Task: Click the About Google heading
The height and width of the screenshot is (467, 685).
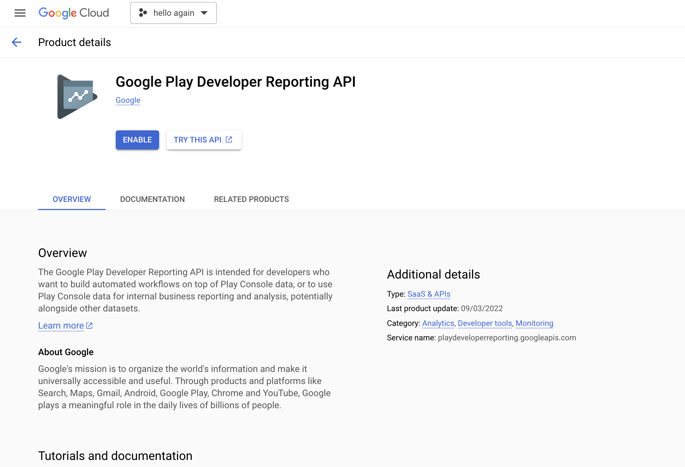Action: point(66,352)
